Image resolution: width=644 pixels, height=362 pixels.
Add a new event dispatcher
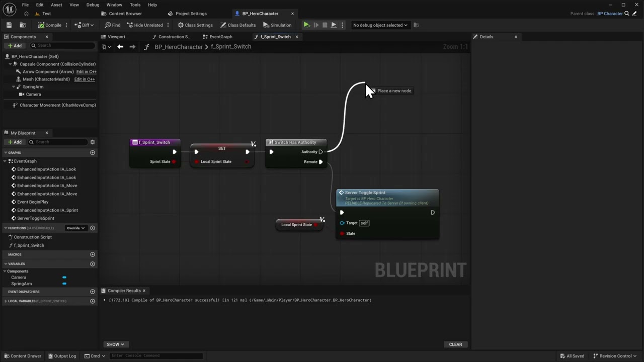[x=93, y=292]
